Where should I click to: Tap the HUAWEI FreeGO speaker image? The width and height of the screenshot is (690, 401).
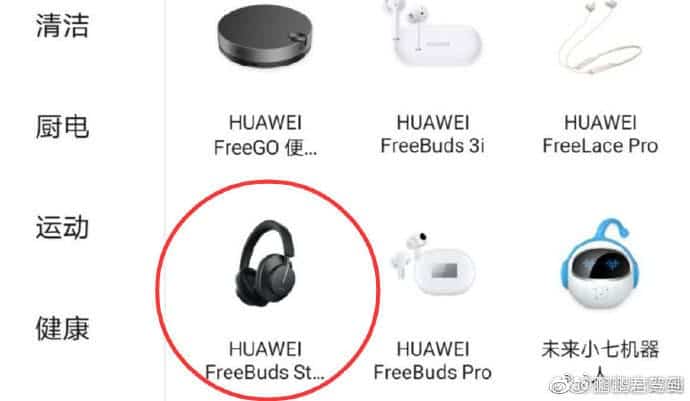tap(265, 37)
